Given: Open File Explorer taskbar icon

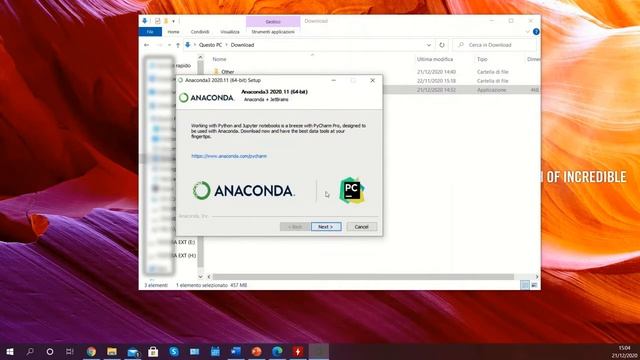Looking at the screenshot, I should pos(112,351).
